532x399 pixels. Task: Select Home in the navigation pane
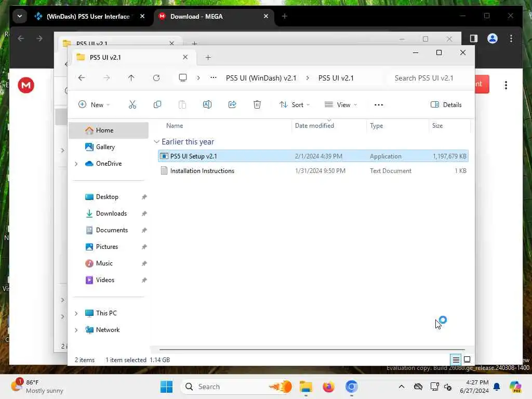click(x=109, y=130)
